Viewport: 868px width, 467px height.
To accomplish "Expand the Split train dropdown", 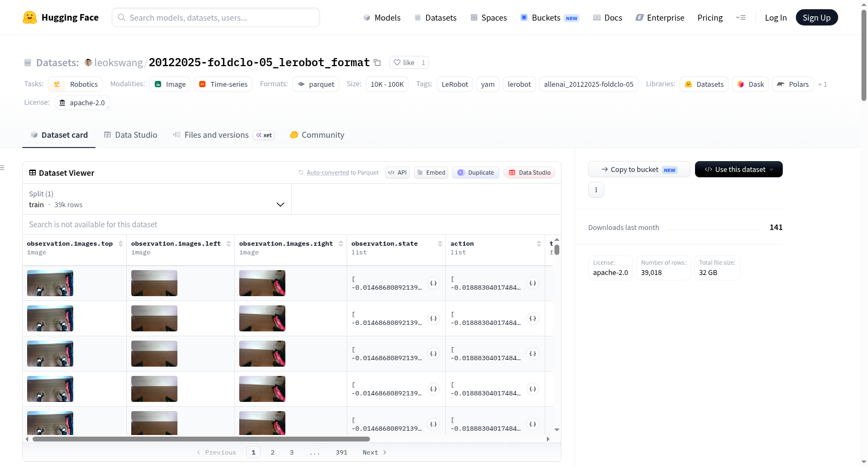I will [x=157, y=199].
